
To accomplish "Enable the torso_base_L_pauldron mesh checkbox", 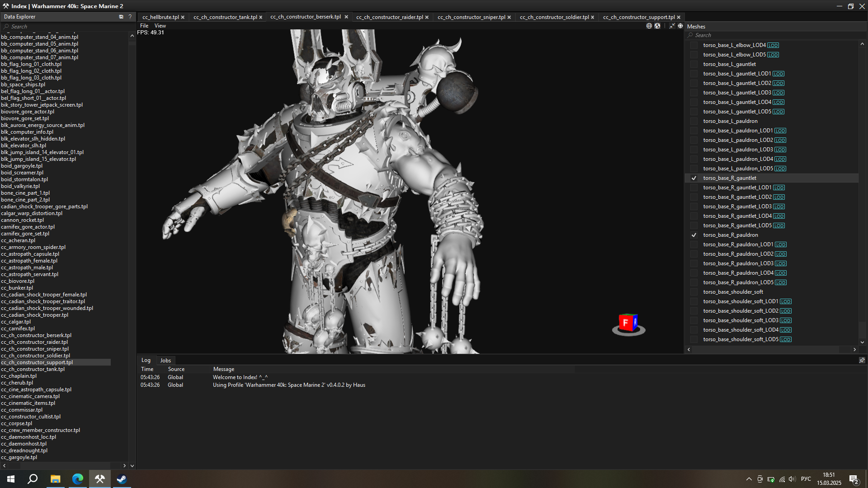I will tap(693, 121).
